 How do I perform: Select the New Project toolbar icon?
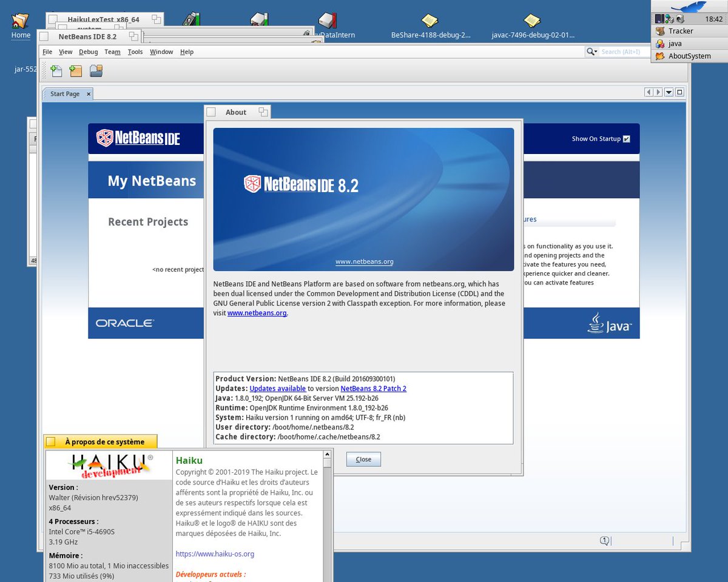click(x=75, y=70)
